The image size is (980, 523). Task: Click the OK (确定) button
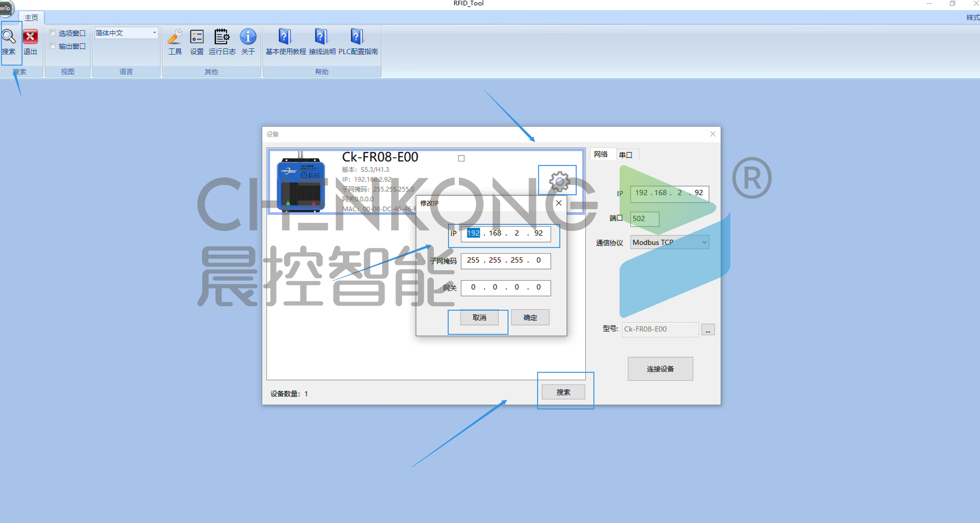[530, 317]
